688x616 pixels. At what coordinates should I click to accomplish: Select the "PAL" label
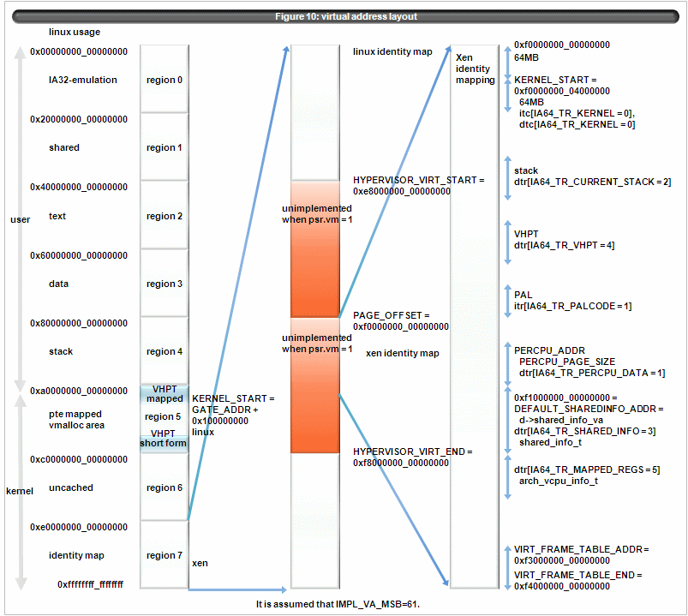[523, 295]
